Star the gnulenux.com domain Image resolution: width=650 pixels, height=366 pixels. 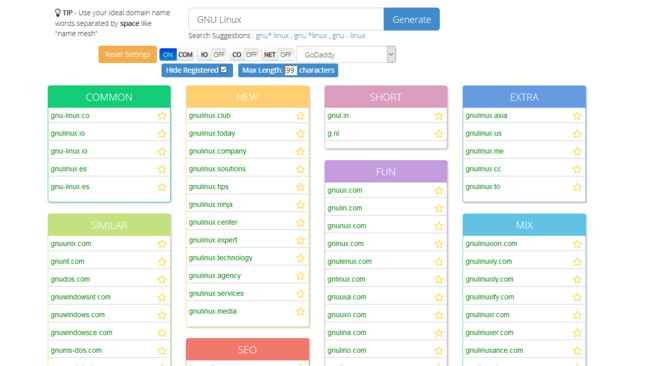[439, 262]
